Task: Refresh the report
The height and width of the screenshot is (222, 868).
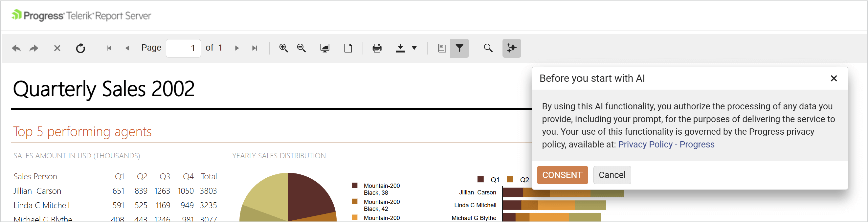Action: tap(80, 48)
